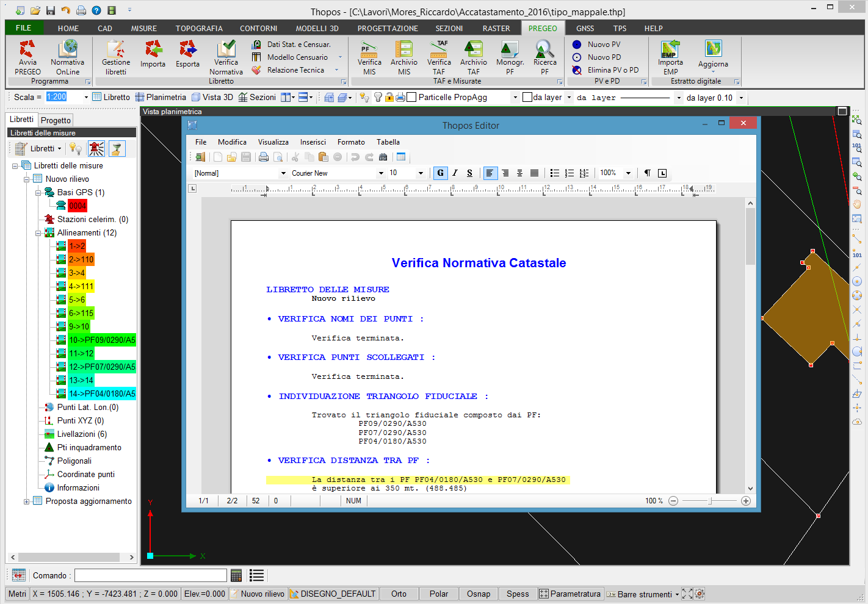Open Normativa OnLine

68,57
